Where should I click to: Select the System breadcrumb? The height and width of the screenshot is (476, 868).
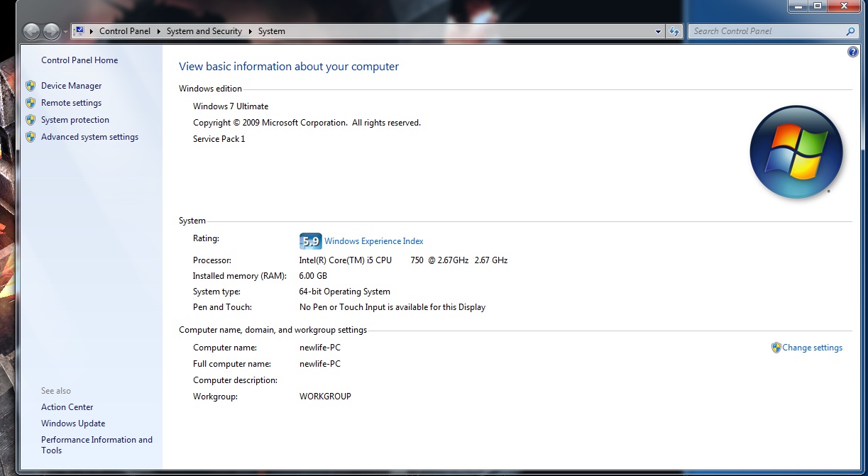click(x=272, y=31)
